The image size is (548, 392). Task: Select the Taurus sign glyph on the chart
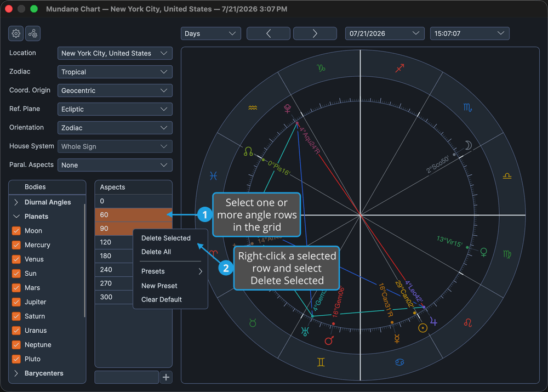point(253,323)
